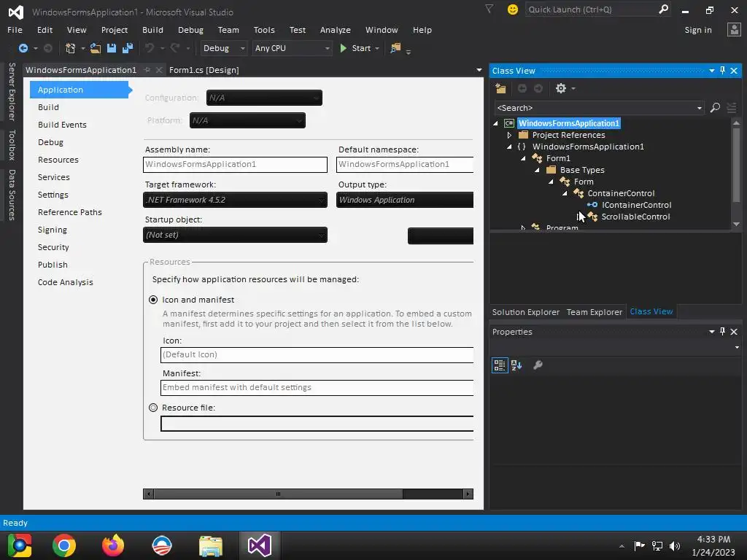747x560 pixels.
Task: Expand the Project References node
Action: tap(509, 135)
